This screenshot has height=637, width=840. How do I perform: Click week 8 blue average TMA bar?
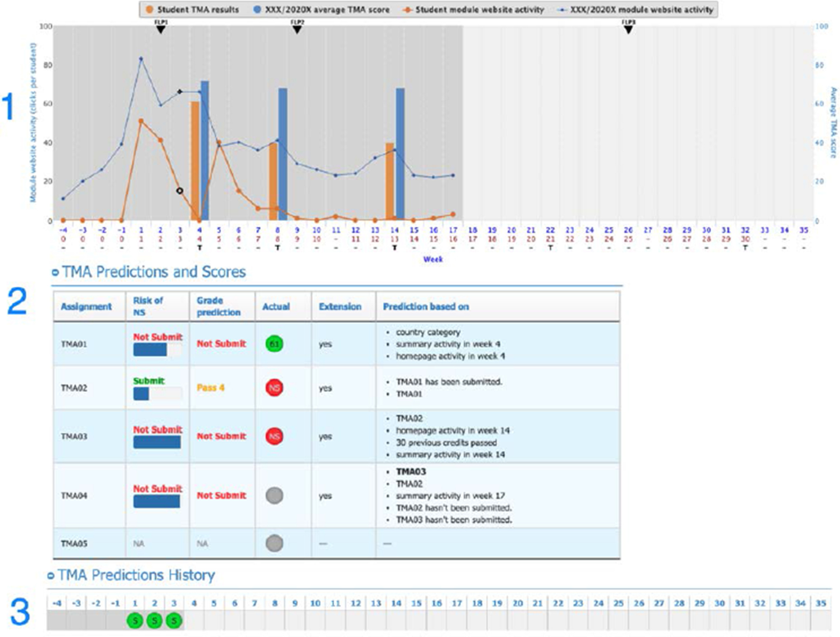(x=283, y=154)
